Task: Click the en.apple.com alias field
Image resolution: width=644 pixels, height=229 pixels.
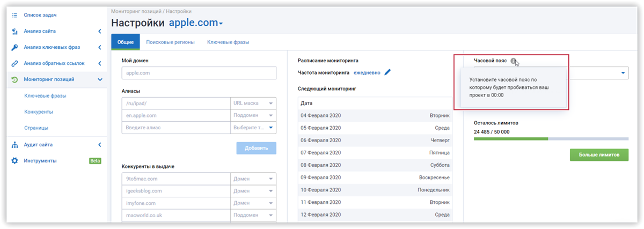Action: tap(176, 115)
